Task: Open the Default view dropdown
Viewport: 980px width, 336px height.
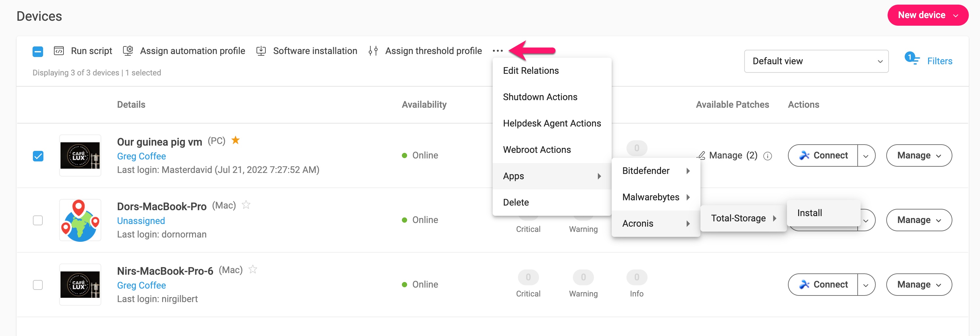Action: [x=816, y=61]
